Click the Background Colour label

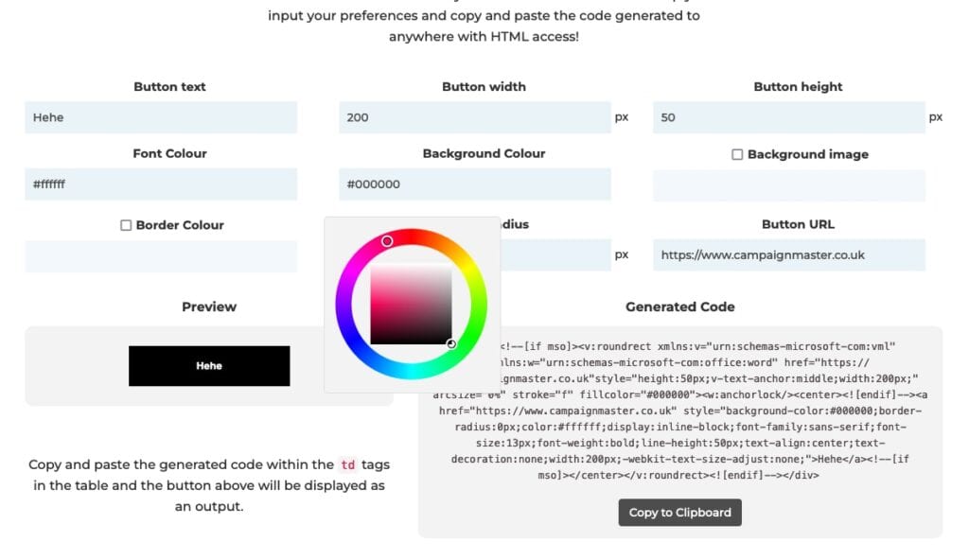click(484, 154)
